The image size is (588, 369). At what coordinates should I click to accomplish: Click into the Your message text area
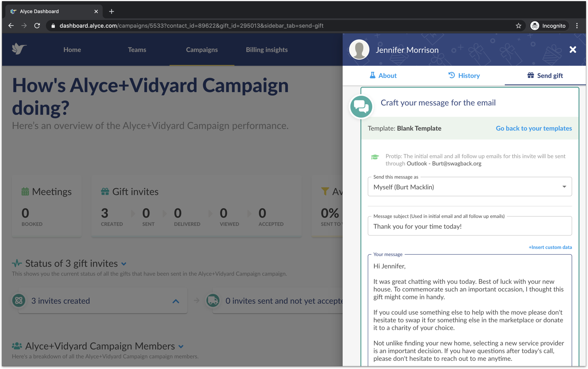470,311
